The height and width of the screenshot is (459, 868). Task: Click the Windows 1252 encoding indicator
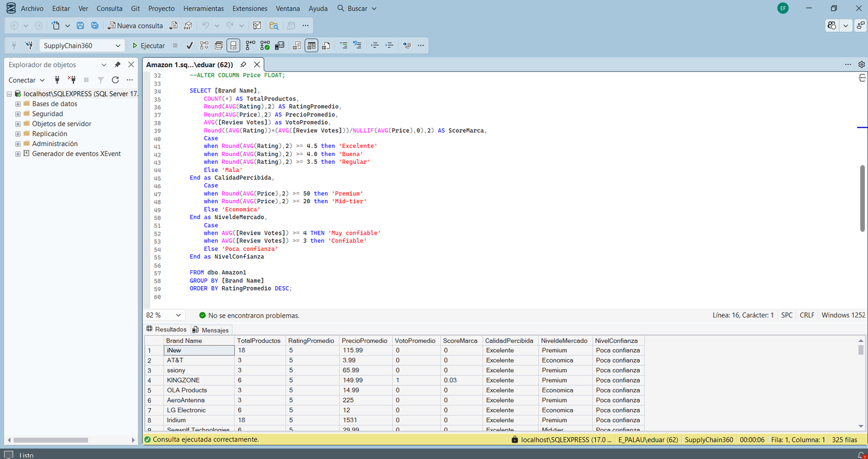843,315
